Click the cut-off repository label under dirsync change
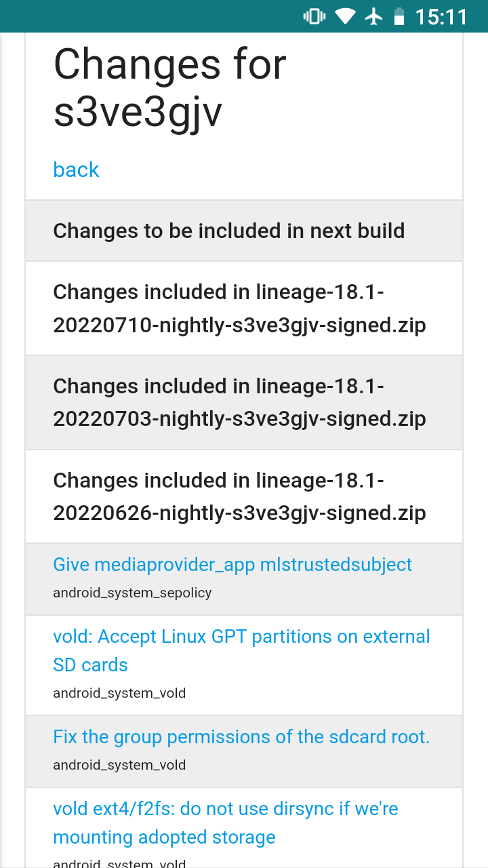Image resolution: width=488 pixels, height=868 pixels. [x=119, y=864]
